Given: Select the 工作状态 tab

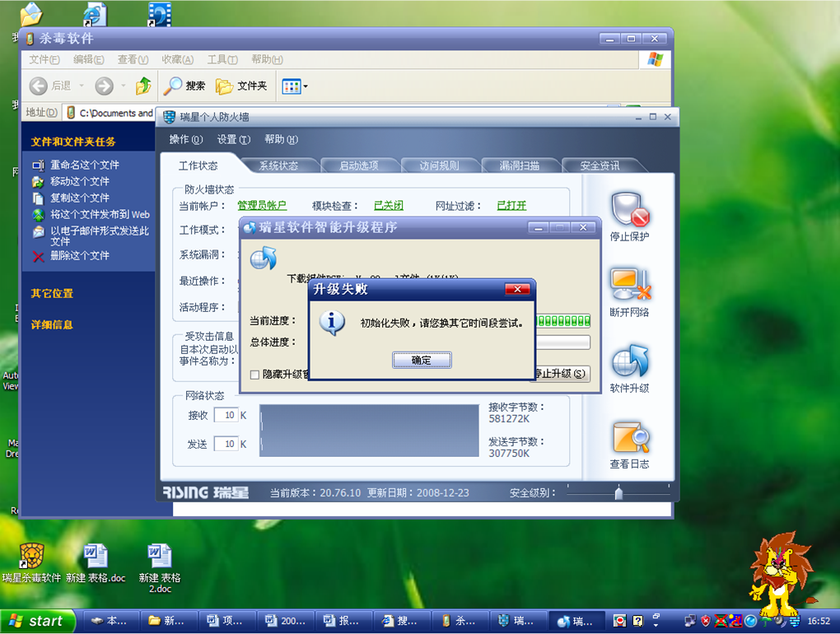Looking at the screenshot, I should (x=198, y=165).
